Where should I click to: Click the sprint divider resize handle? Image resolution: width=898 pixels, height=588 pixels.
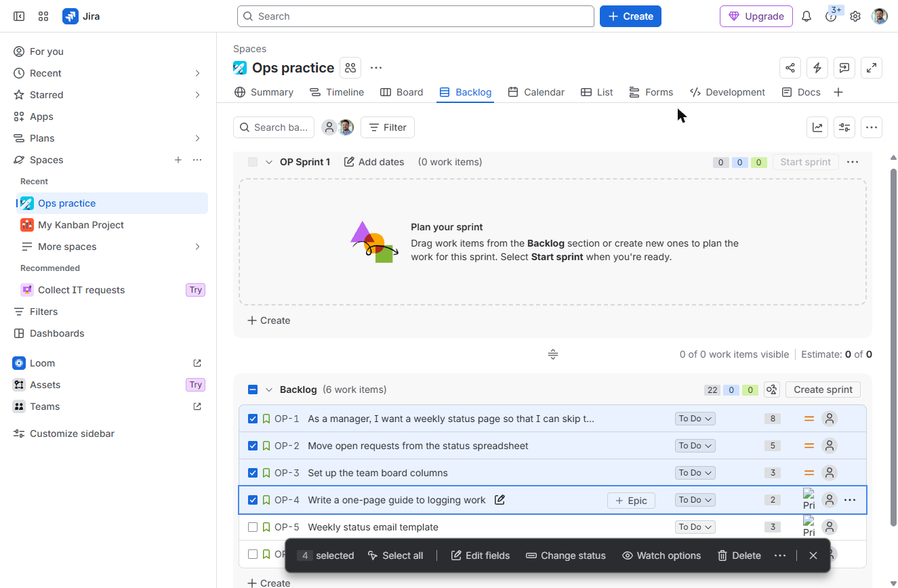[553, 354]
